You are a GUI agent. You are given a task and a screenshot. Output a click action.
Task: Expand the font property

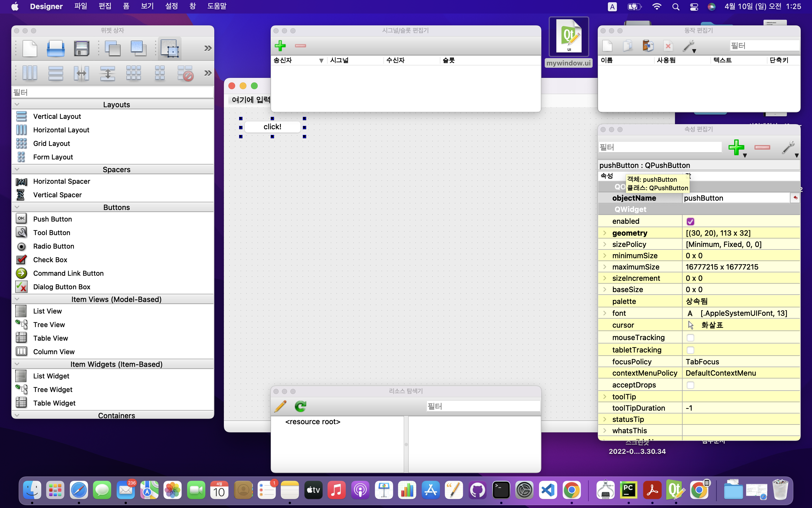click(605, 313)
